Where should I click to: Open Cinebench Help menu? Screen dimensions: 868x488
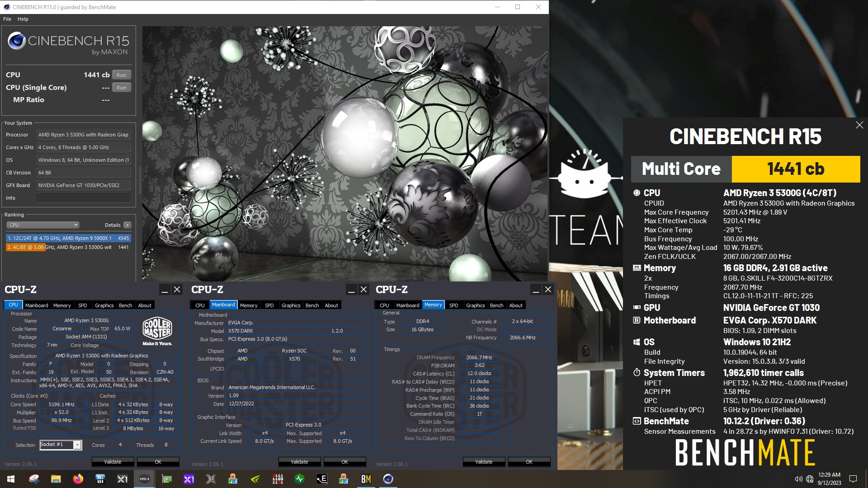point(23,19)
